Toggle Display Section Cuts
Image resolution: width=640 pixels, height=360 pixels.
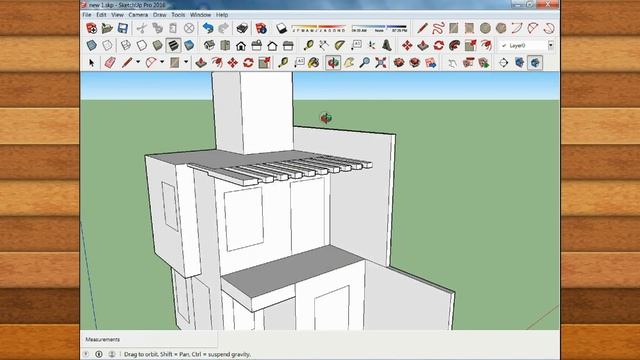[x=535, y=63]
